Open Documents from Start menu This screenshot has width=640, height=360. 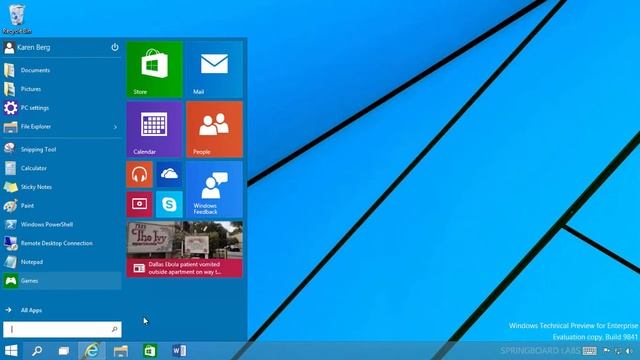tap(62, 70)
